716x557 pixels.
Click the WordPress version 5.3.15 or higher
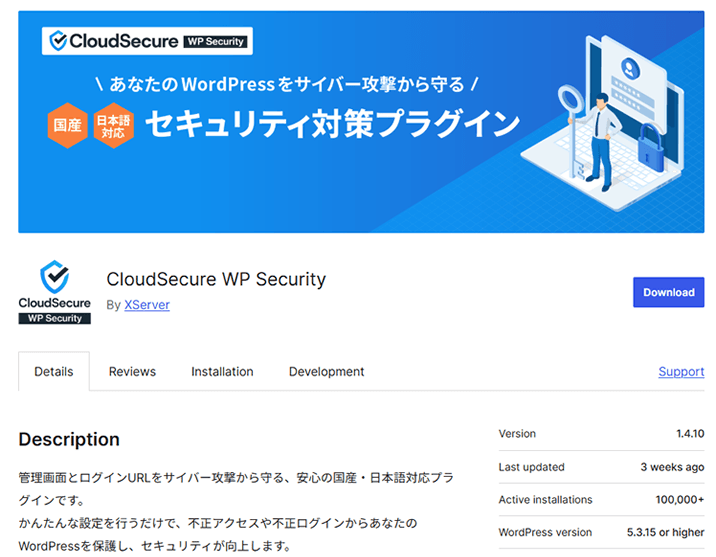(x=665, y=532)
